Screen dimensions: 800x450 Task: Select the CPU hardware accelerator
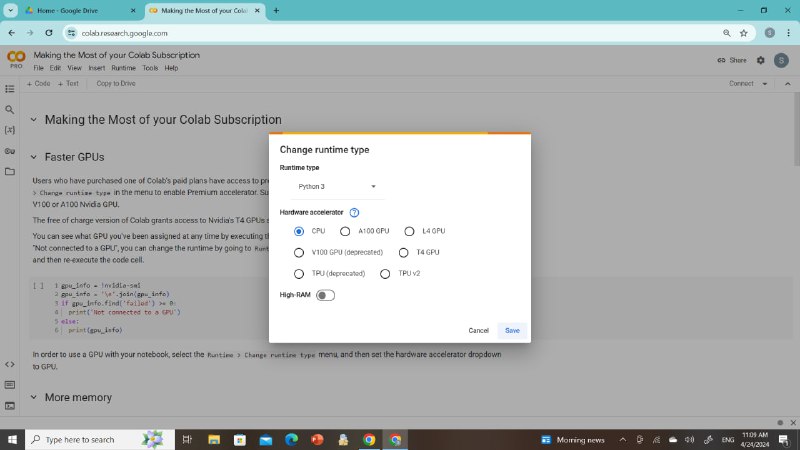click(299, 231)
